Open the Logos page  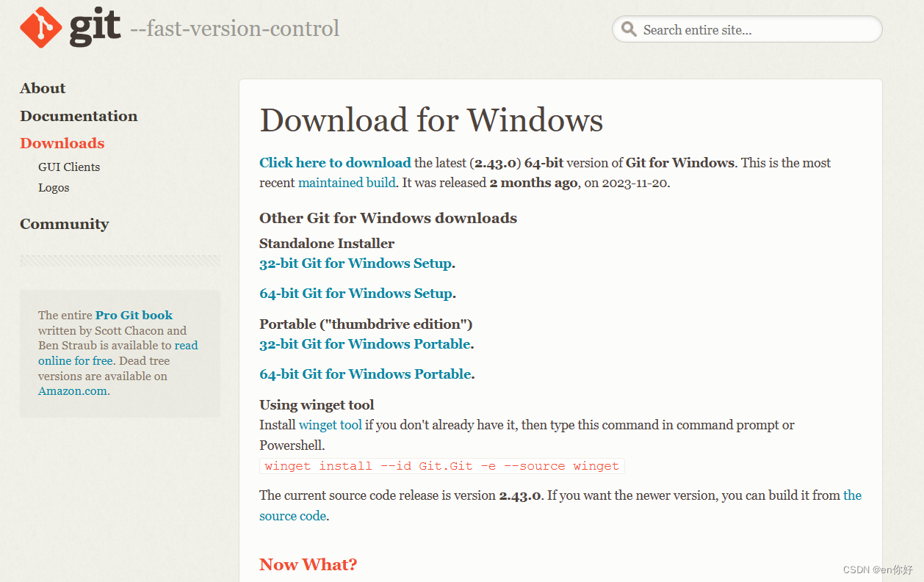53,188
